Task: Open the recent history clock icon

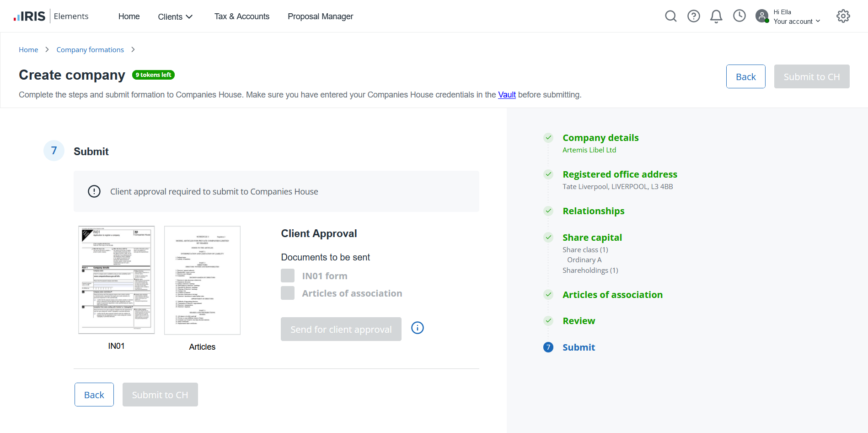Action: (x=739, y=16)
